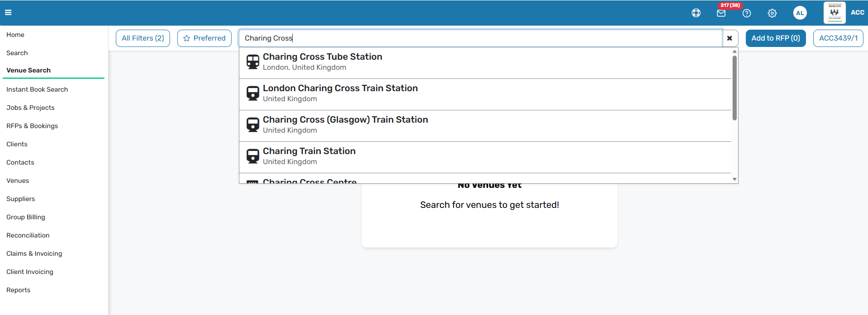The width and height of the screenshot is (868, 315).
Task: Open the hamburger navigation menu
Action: point(8,13)
